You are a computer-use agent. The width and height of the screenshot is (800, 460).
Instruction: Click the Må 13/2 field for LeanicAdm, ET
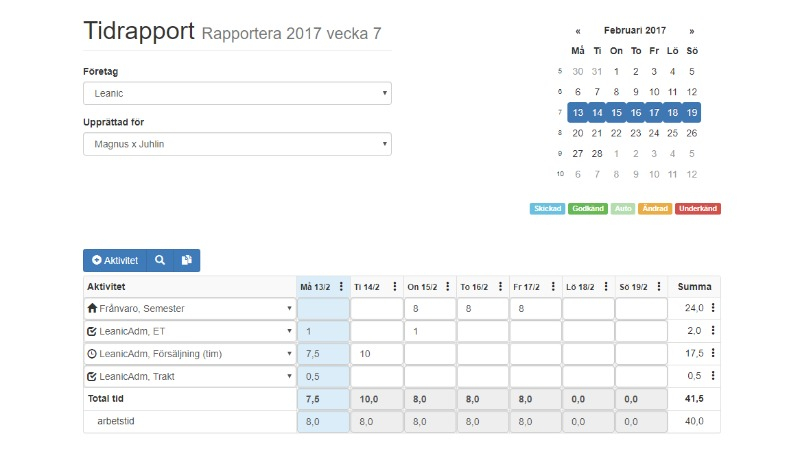[323, 331]
